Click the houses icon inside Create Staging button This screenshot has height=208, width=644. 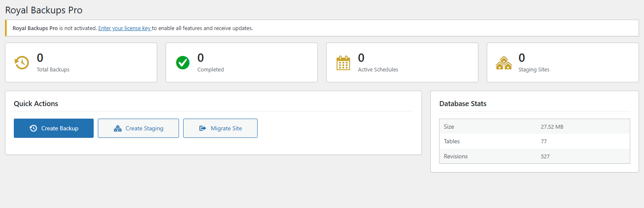(118, 128)
